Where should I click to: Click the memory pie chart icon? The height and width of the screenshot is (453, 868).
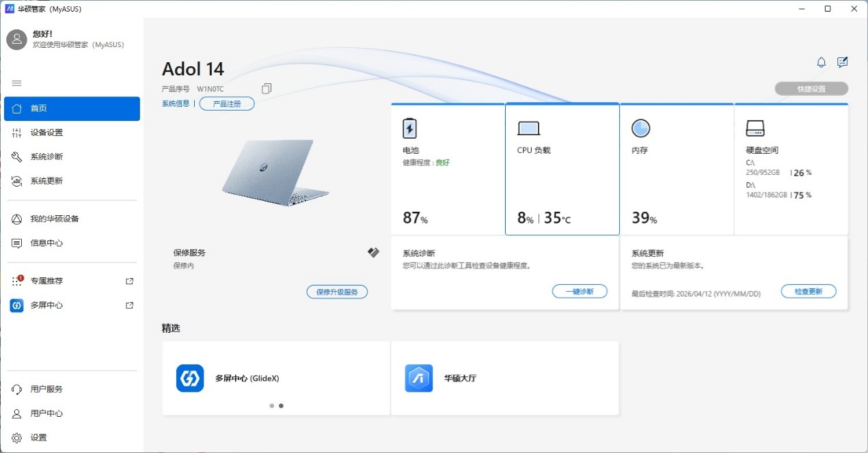(640, 128)
